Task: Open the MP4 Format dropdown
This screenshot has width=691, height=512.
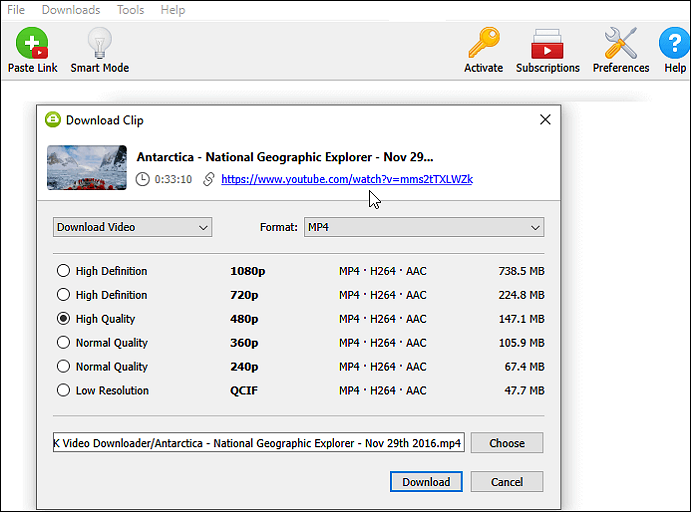Action: (x=424, y=227)
